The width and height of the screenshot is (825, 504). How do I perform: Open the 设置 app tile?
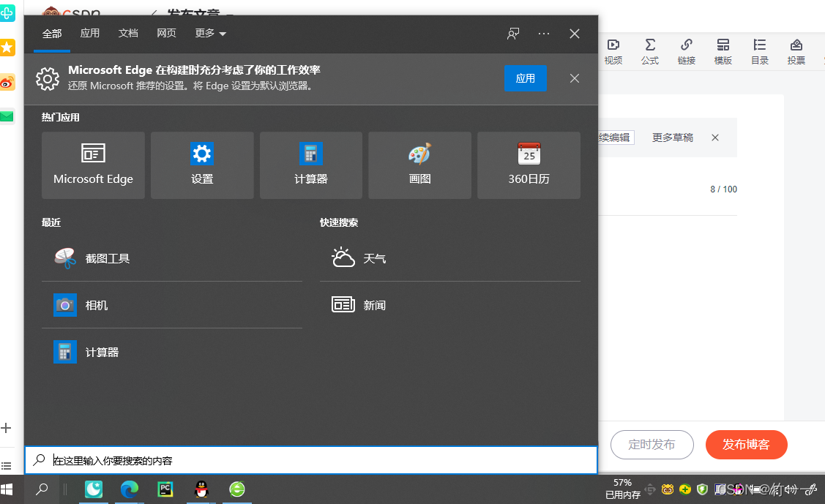point(202,165)
